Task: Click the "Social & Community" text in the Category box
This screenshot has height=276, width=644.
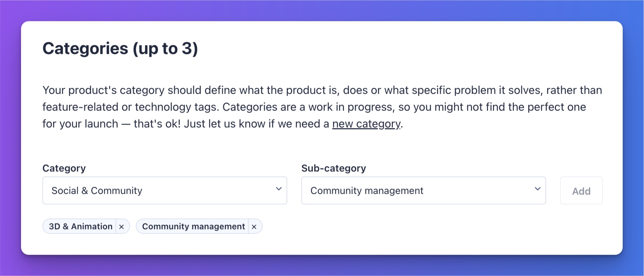Action: (x=97, y=191)
